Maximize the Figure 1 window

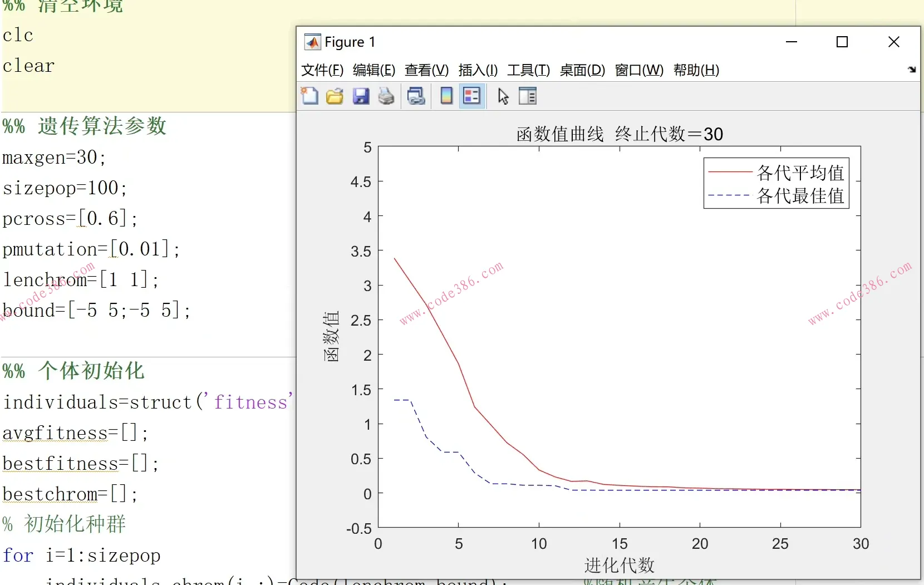coord(842,42)
